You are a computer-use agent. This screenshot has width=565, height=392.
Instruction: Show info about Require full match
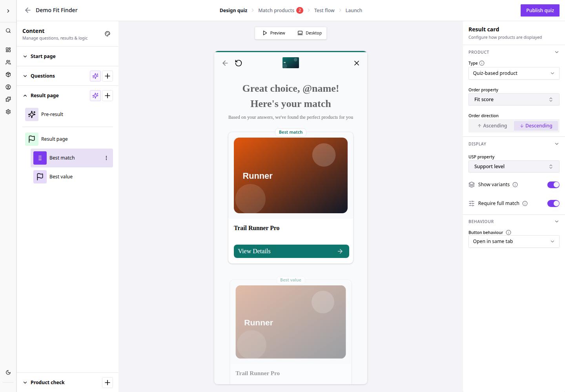[525, 203]
